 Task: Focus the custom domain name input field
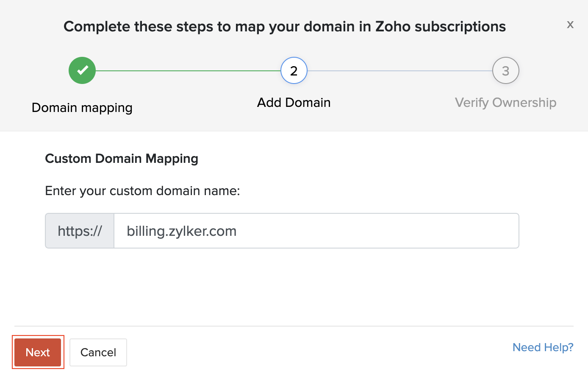tap(316, 231)
